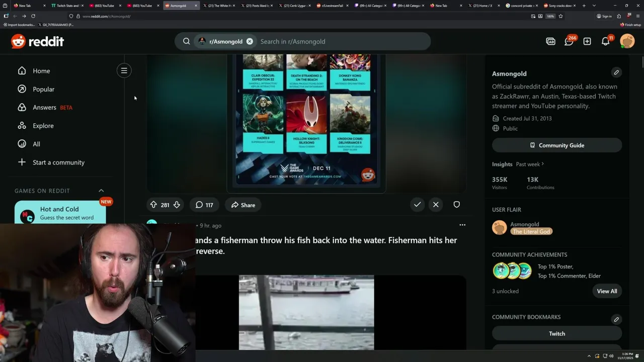644x362 pixels.
Task: Open the fisherman post title
Action: [x=326, y=245]
